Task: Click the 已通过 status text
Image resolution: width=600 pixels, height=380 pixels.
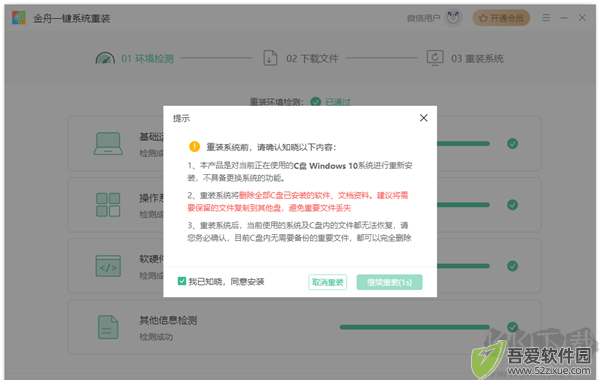Action: [338, 102]
